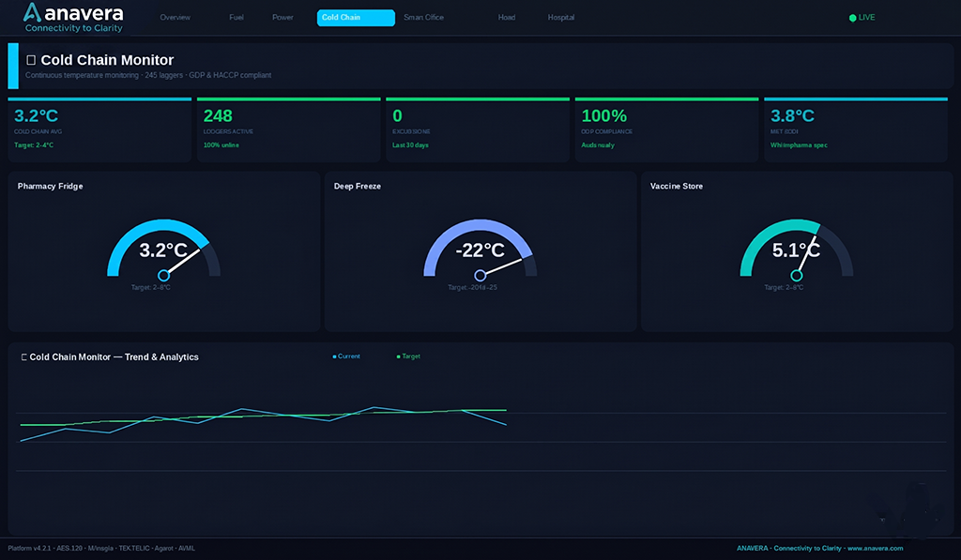The width and height of the screenshot is (961, 560).
Task: Click the green LIVE status indicator
Action: pos(862,18)
